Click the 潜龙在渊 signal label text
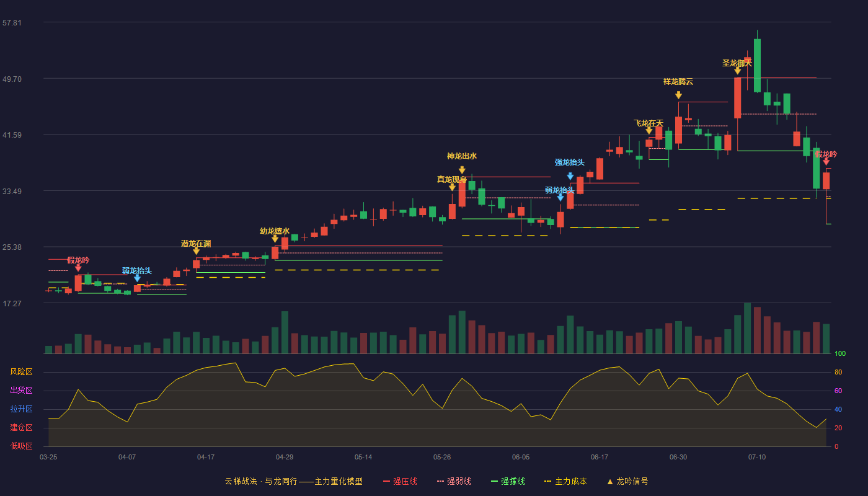868x496 pixels. [x=196, y=243]
